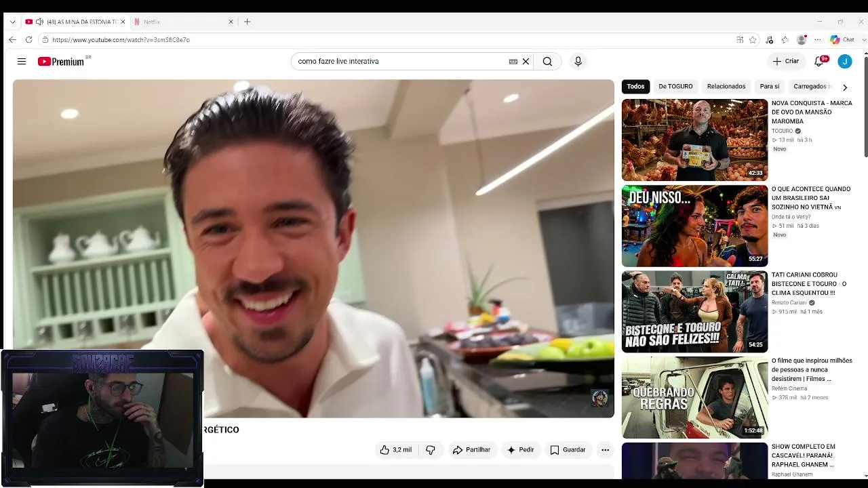
Task: Open the YouTube guide hamburger menu
Action: (x=22, y=62)
